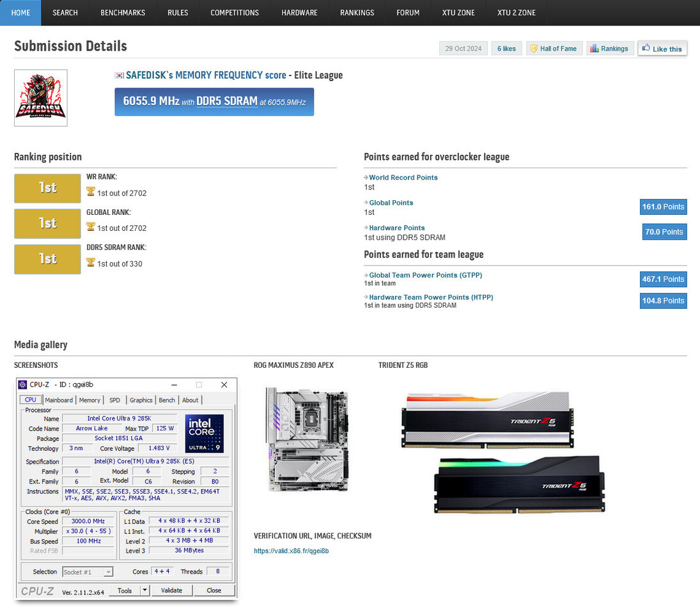The height and width of the screenshot is (614, 700).
Task: Open the valid.x86.fr/qgei8b verification link
Action: coord(291,550)
